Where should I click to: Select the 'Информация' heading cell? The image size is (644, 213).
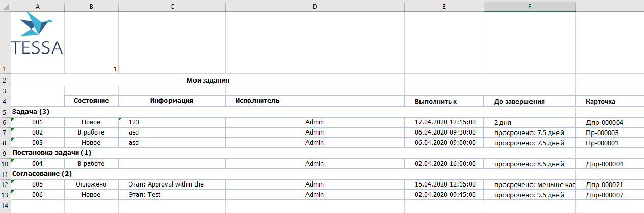click(172, 101)
